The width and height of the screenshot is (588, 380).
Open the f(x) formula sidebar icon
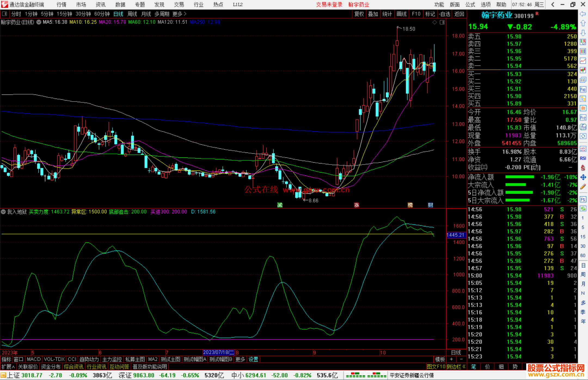point(583,127)
